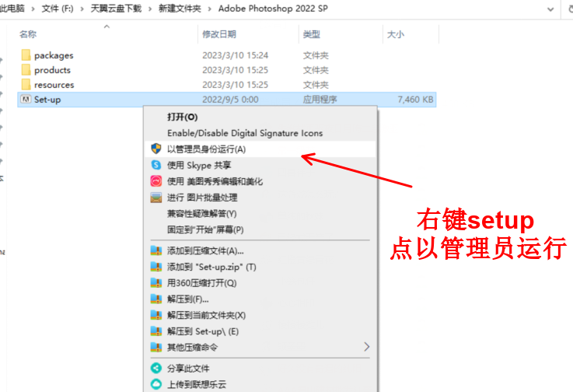The height and width of the screenshot is (392, 573).
Task: Open the address bar history dropdown
Action: pyautogui.click(x=550, y=9)
